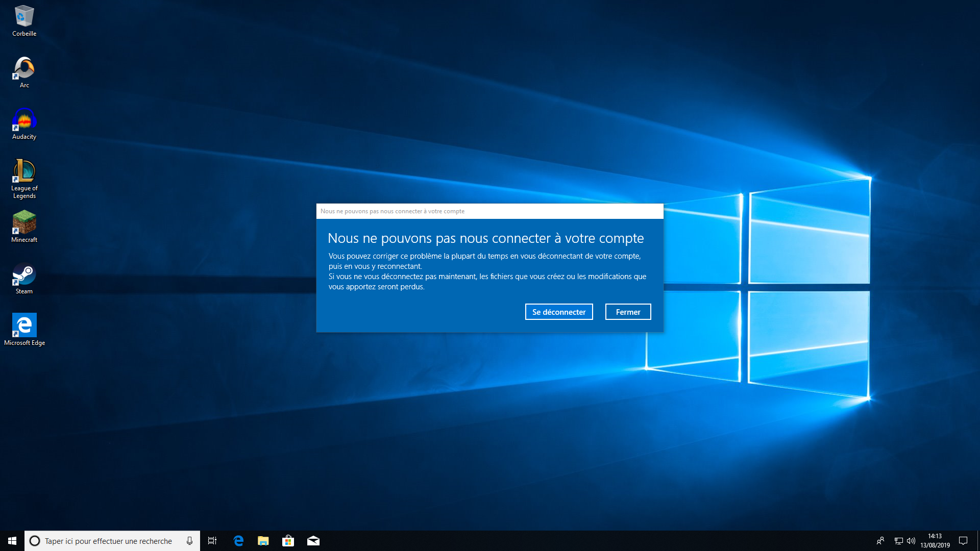Select the Arc desktop shortcut
980x551 pixels.
point(24,68)
